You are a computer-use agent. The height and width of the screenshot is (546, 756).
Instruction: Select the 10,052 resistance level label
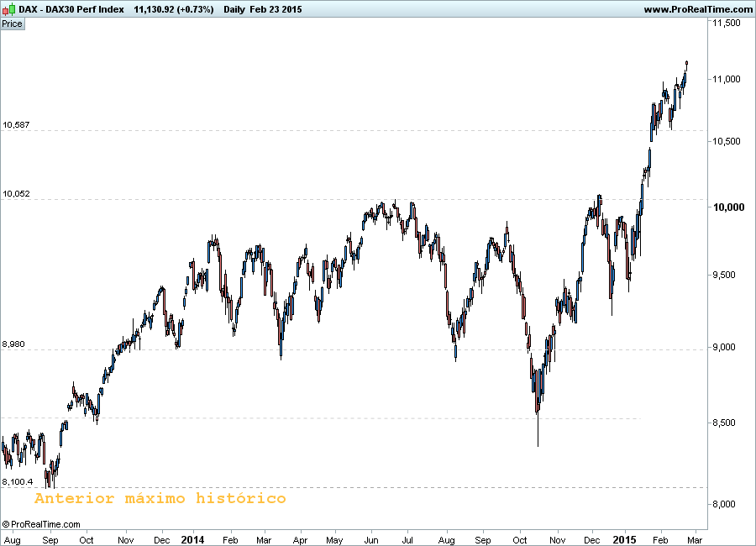pos(16,194)
